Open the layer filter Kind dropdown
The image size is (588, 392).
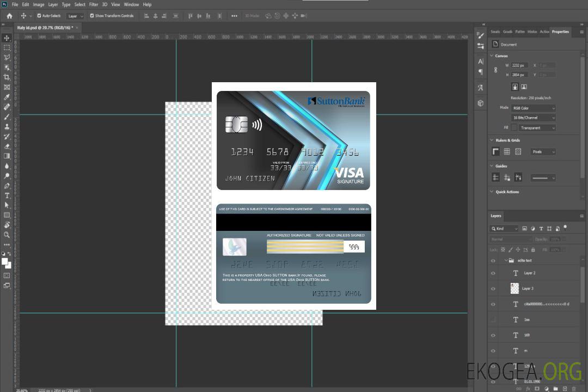pos(504,229)
